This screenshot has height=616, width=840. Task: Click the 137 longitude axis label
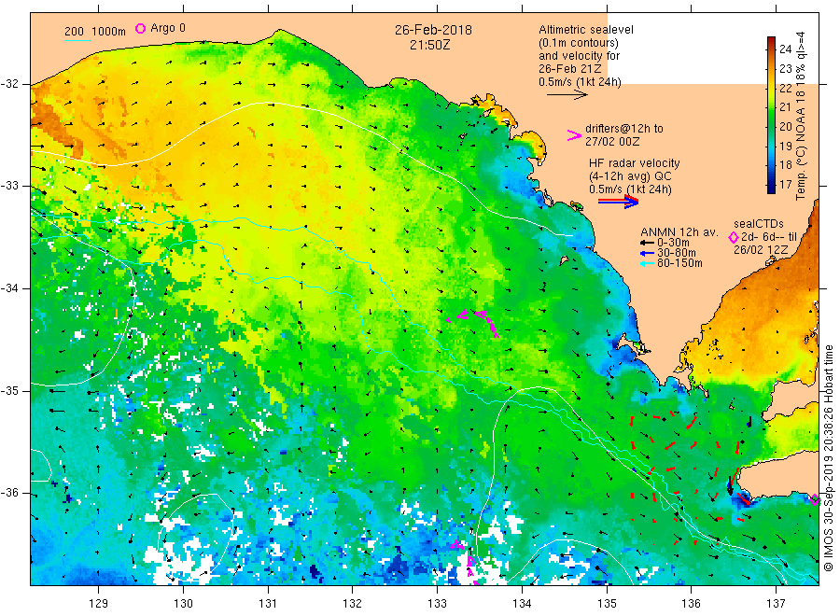[776, 603]
